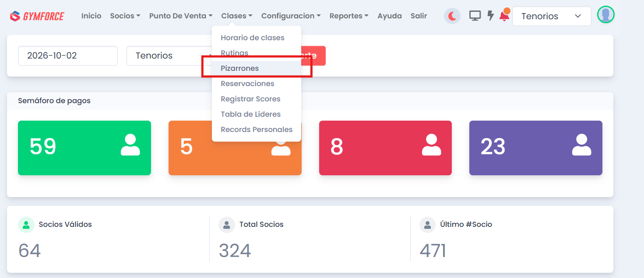Open the green card showing 59

(x=84, y=148)
